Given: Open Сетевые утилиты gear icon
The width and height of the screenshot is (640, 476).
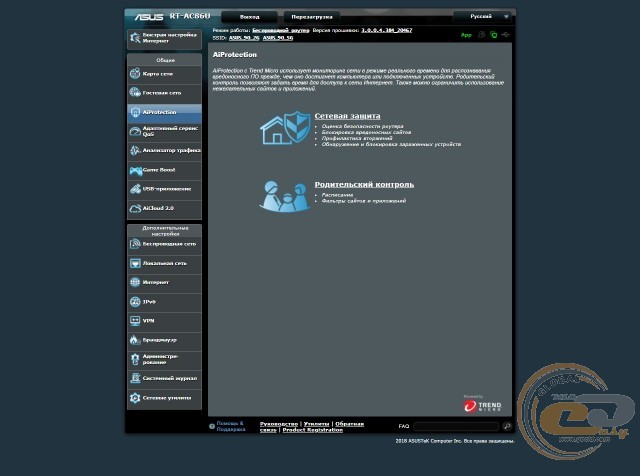Looking at the screenshot, I should point(135,398).
